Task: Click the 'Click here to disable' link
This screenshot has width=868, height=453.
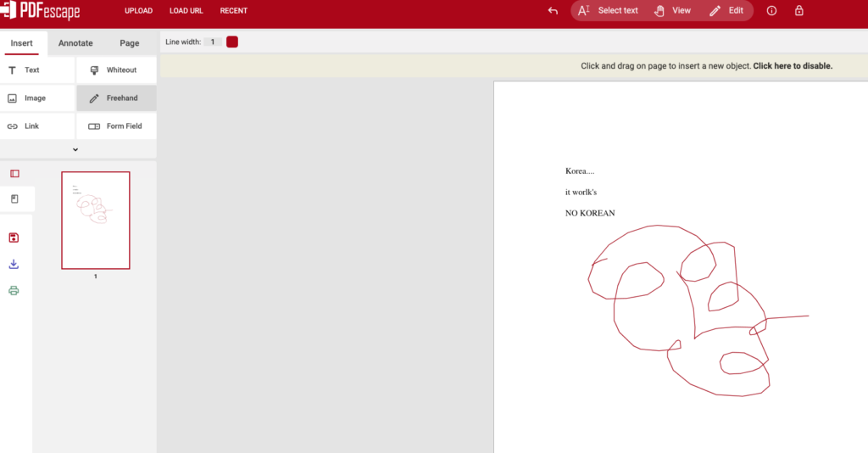Action: [793, 66]
